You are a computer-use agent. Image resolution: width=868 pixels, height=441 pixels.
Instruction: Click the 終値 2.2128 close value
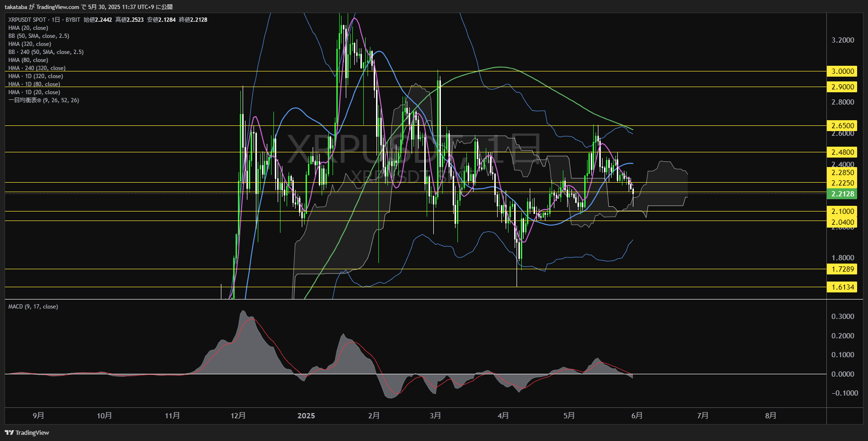(x=193, y=20)
